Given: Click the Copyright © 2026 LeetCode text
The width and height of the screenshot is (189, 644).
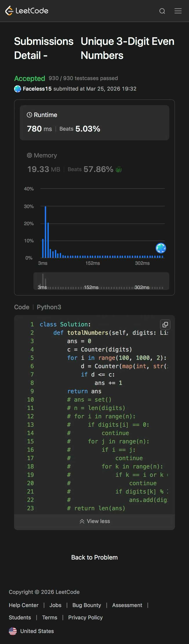Looking at the screenshot, I should click(44, 592).
